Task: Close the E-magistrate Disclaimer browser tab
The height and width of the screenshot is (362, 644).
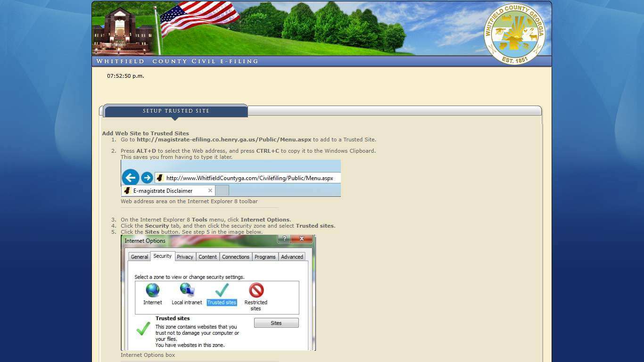Action: coord(210,190)
